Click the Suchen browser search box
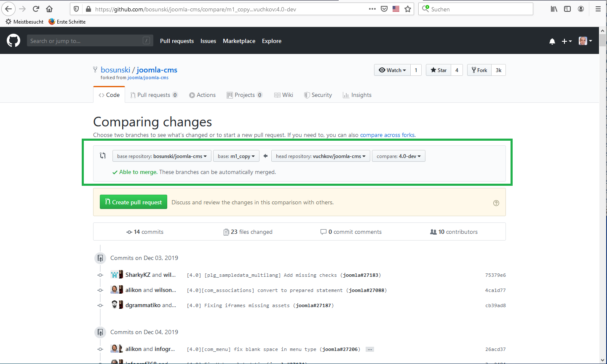 click(476, 9)
